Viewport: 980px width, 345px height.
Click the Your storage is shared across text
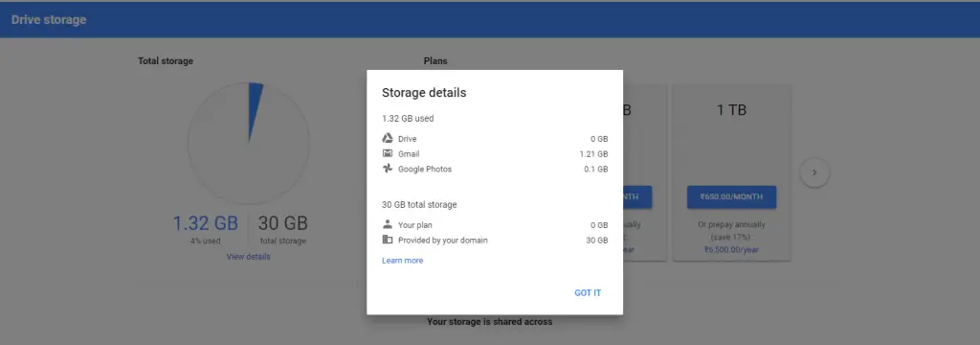489,322
